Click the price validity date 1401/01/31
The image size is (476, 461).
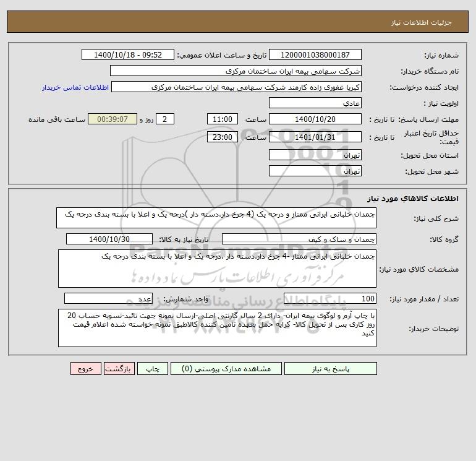pyautogui.click(x=315, y=137)
